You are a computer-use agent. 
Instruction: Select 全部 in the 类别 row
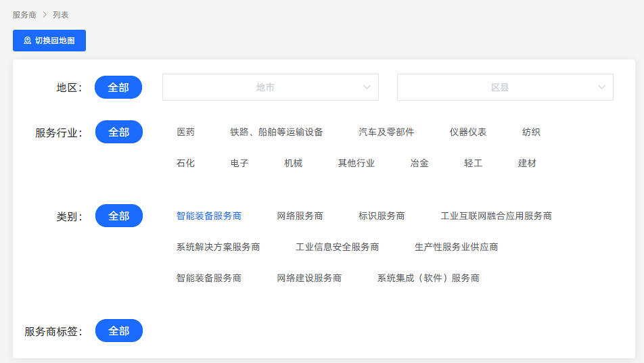(x=119, y=216)
